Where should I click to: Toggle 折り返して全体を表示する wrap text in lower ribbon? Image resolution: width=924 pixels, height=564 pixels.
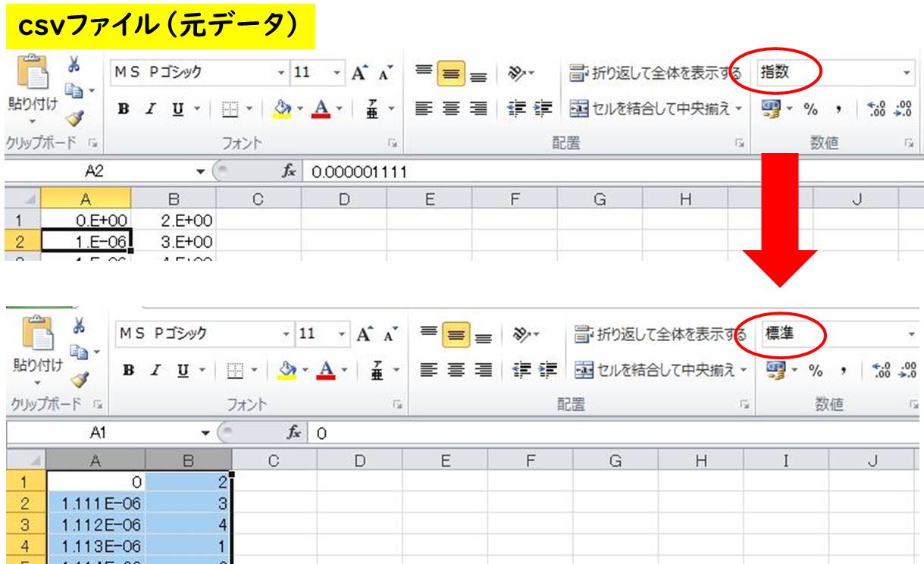click(x=661, y=333)
